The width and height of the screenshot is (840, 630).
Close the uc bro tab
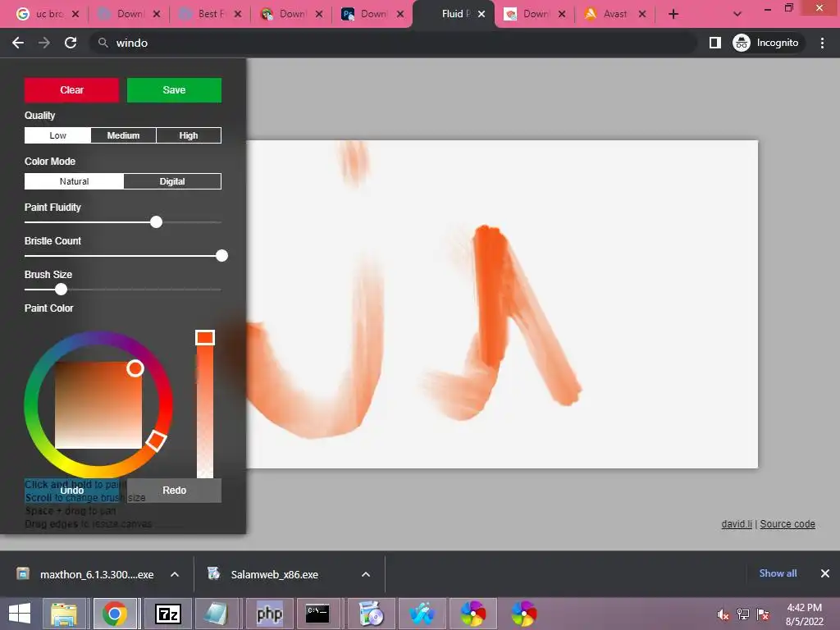click(x=75, y=14)
